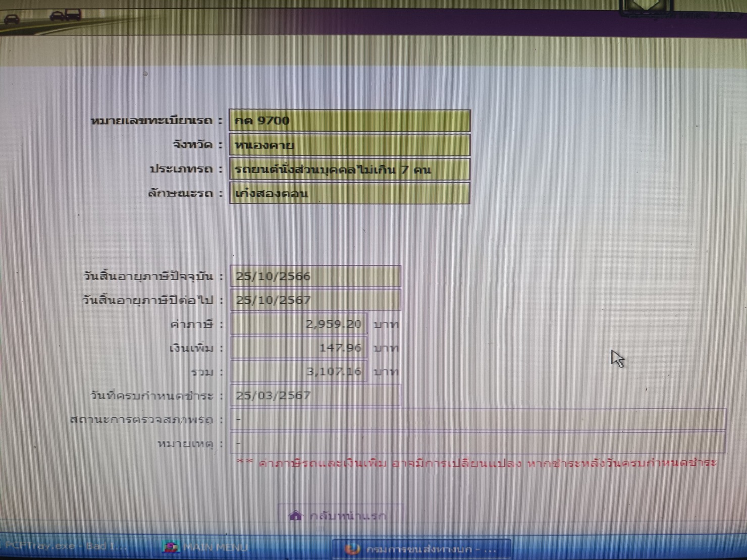Click the payment due date field 25/03/2567
747x560 pixels.
point(315,395)
